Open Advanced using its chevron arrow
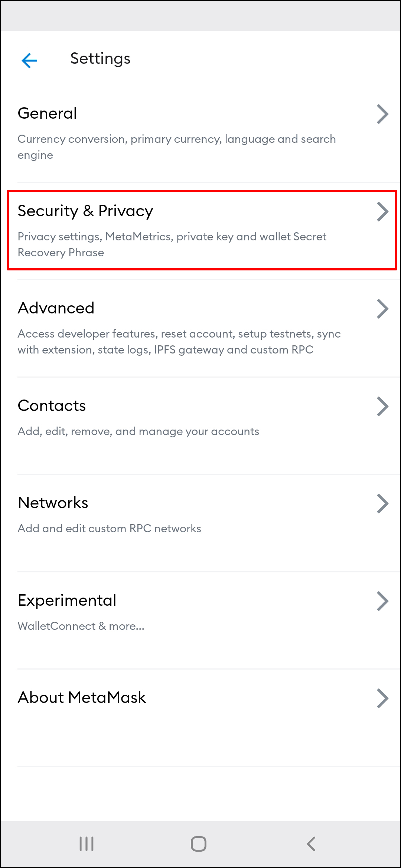This screenshot has width=401, height=868. coord(382,309)
